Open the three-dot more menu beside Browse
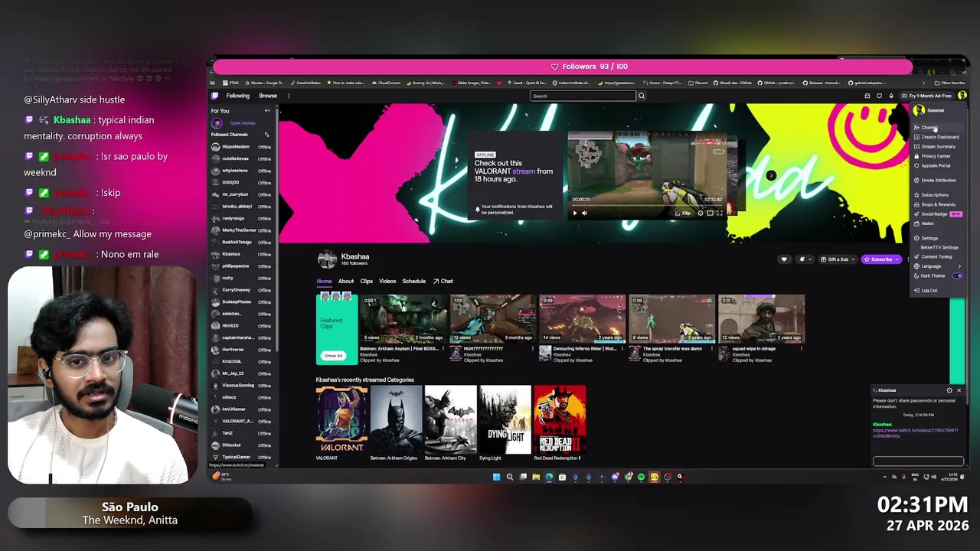Viewport: 980px width, 551px height. point(289,96)
